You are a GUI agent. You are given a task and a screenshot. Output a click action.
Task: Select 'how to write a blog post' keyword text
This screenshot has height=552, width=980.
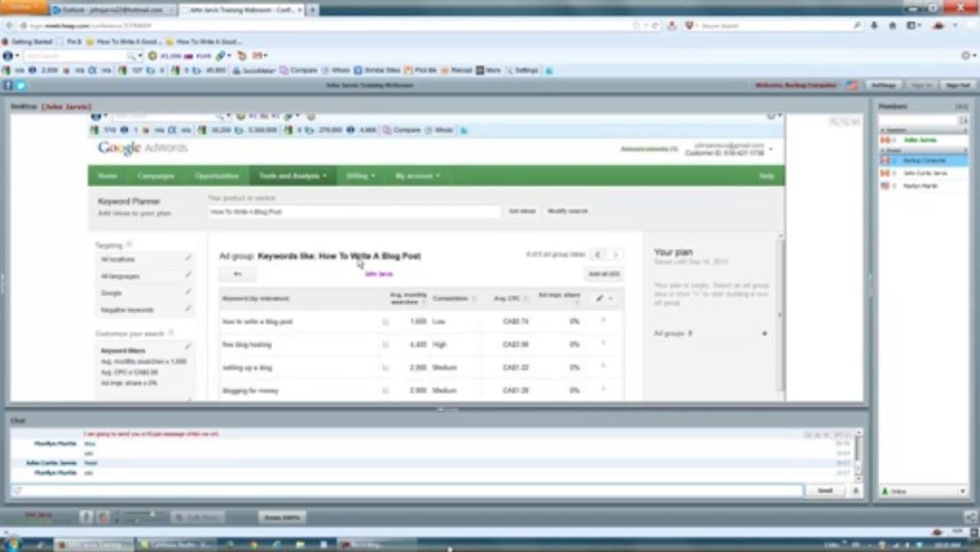coord(257,322)
